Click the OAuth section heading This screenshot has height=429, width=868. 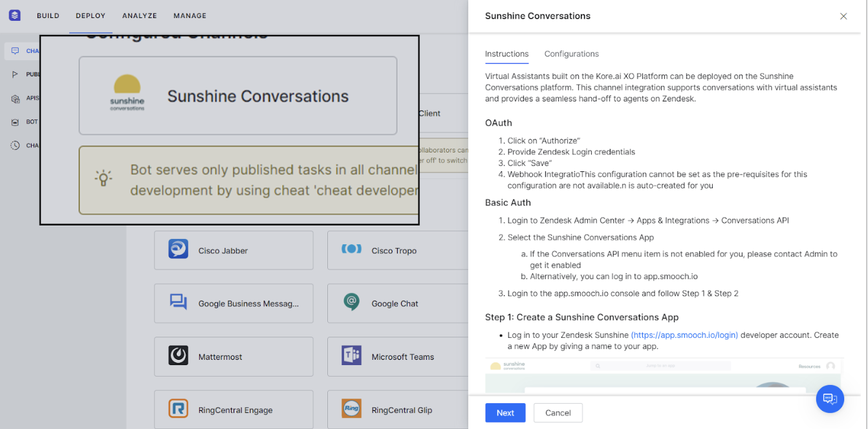pos(499,123)
